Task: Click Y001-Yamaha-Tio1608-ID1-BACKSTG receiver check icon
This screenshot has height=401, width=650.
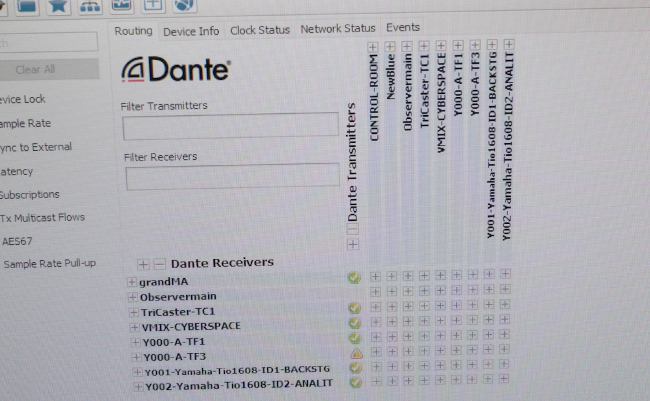Action: pyautogui.click(x=355, y=367)
